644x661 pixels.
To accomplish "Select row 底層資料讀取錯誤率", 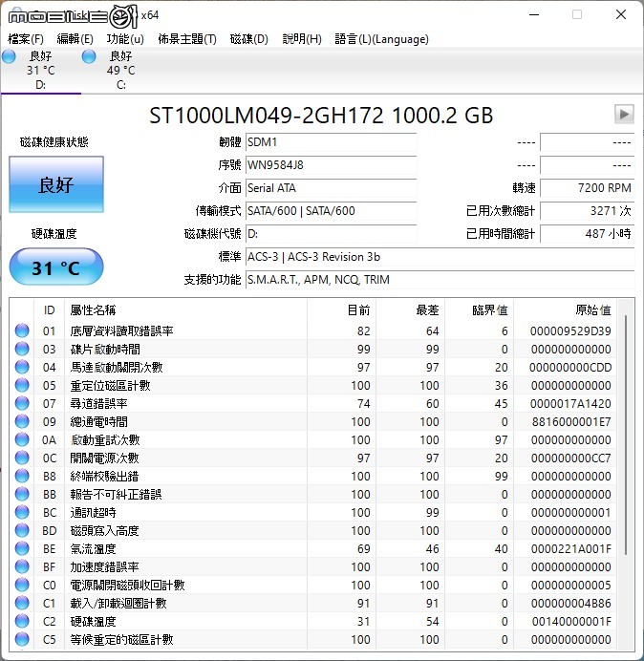I will pos(312,330).
